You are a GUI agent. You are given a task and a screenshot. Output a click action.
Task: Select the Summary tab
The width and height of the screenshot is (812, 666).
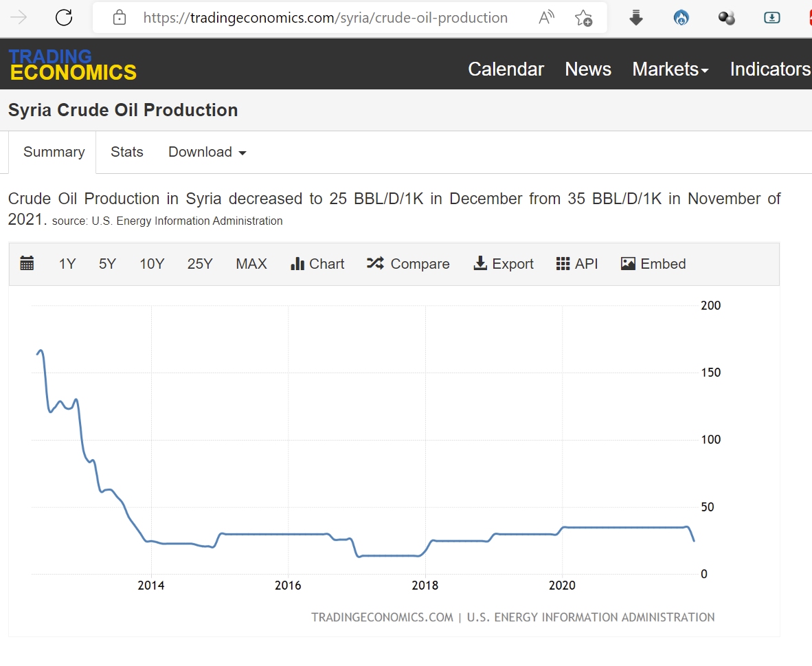[x=54, y=152]
